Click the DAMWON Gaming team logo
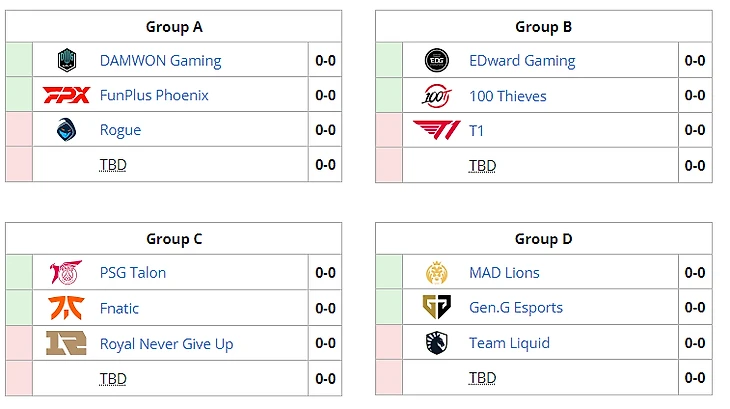The height and width of the screenshot is (409, 730). (67, 61)
